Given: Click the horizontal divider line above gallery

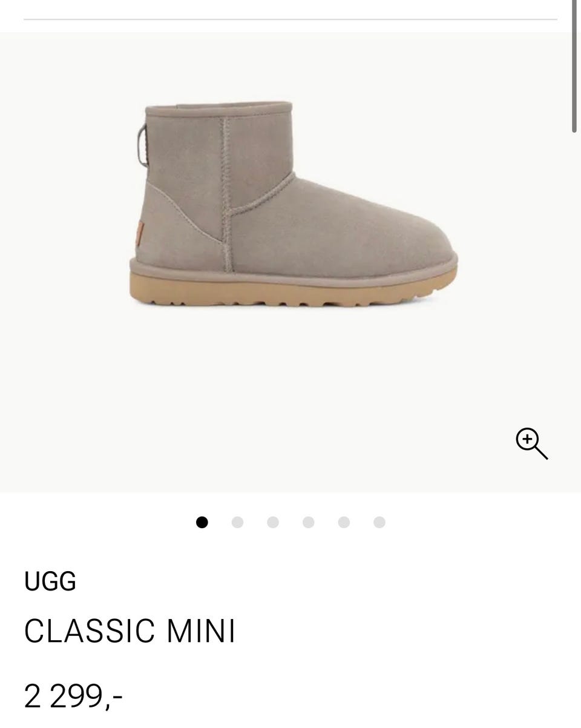Looking at the screenshot, I should point(290,19).
